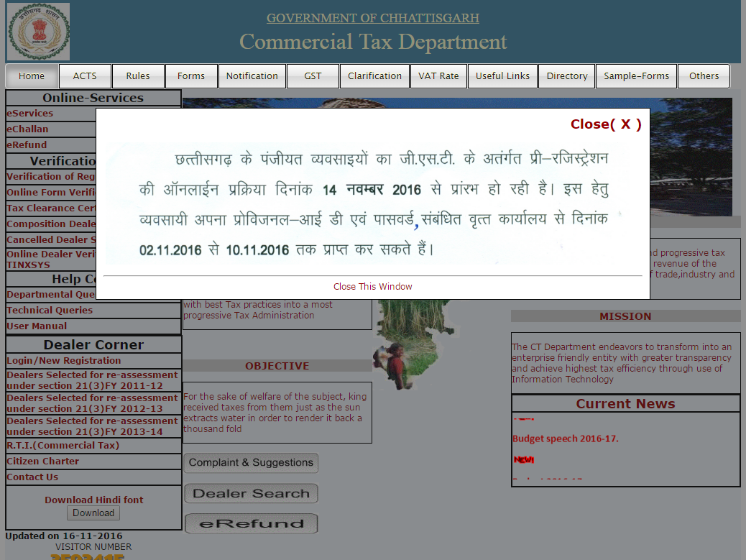Select the GST navigation tab
This screenshot has height=560, width=746.
313,76
